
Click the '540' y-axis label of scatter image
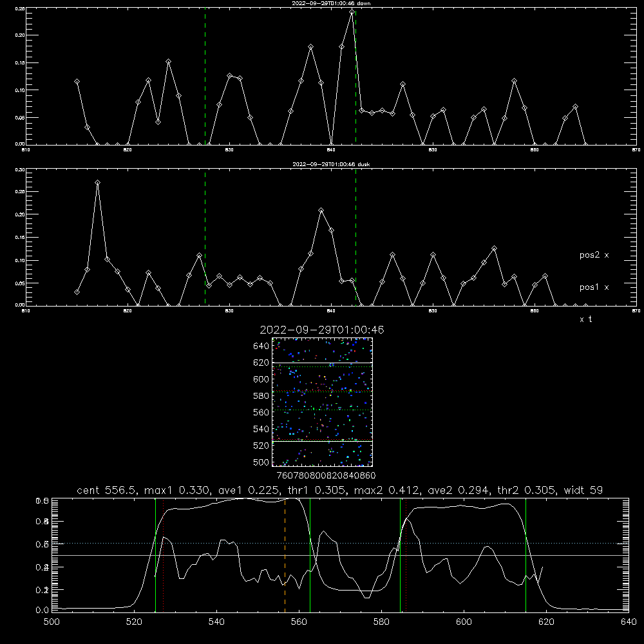click(261, 429)
